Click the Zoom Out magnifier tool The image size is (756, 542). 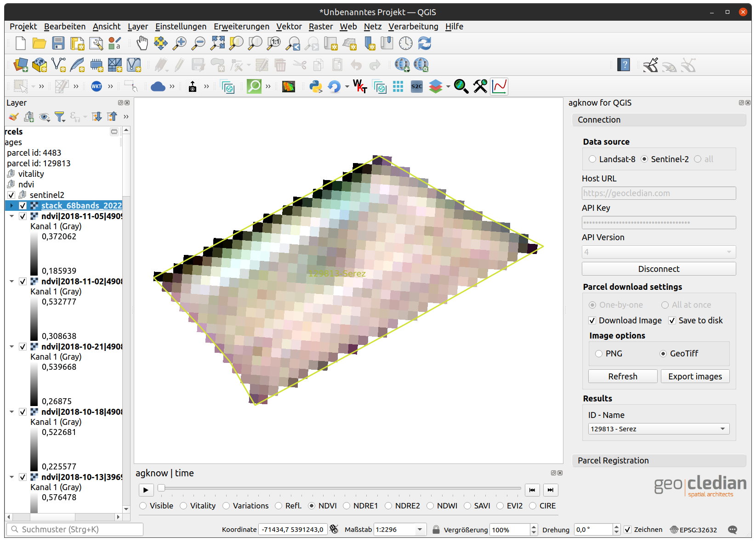[x=198, y=44]
